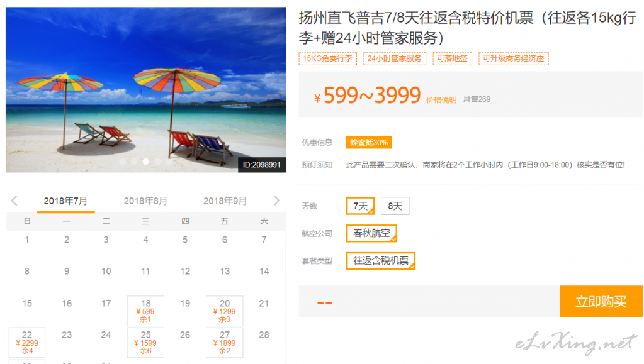Select 春秋航空 airline option
Viewport: 644px width, 364px height.
tap(371, 233)
